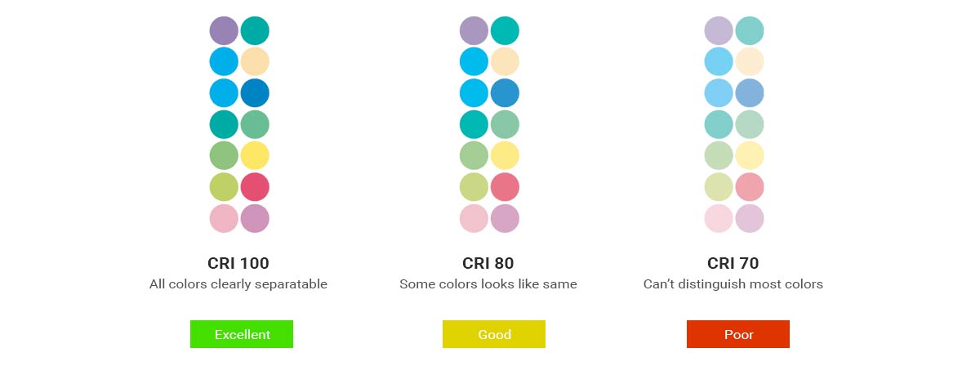Click the cream swatch in CRI 80 palette
The width and height of the screenshot is (980, 366).
(x=505, y=62)
